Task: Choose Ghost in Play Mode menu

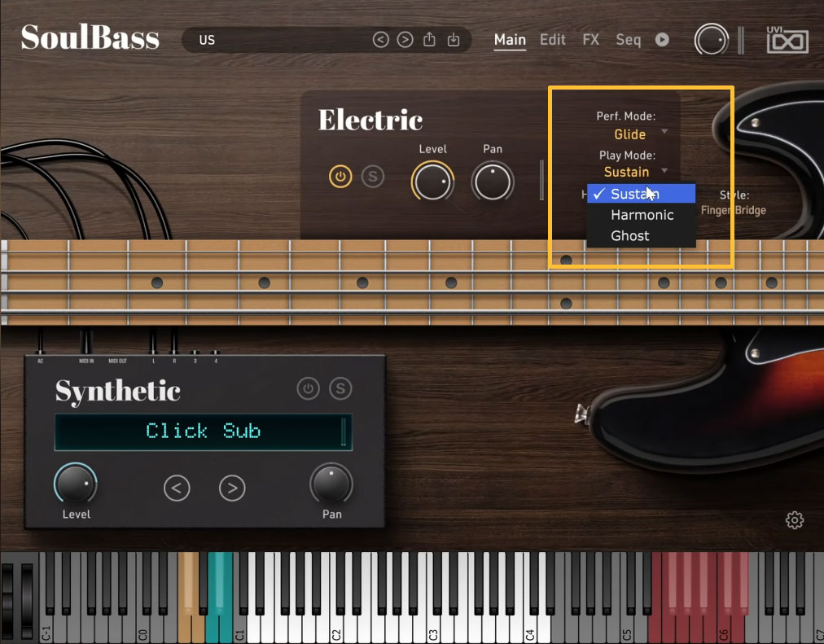Action: [x=641, y=236]
